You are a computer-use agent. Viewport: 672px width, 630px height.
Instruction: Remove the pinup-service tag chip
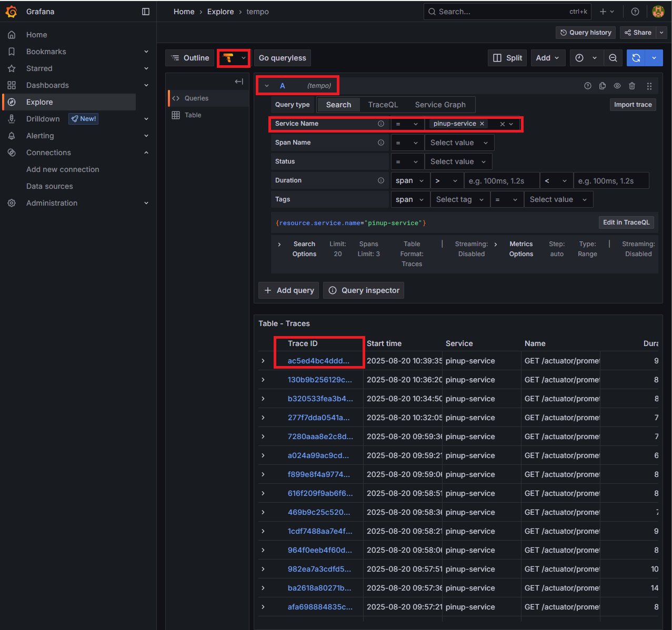tap(482, 124)
